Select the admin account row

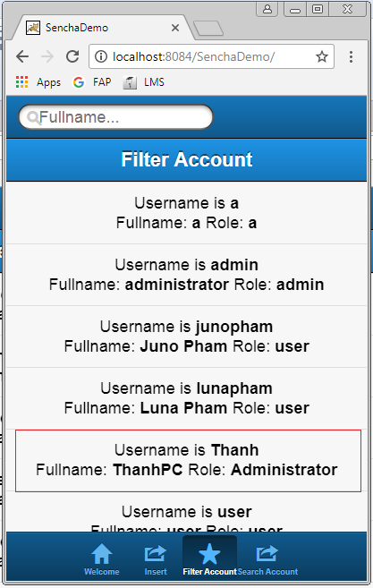187,275
